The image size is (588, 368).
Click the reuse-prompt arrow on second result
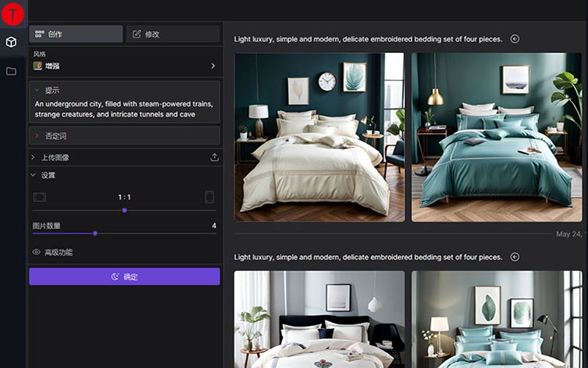click(514, 257)
